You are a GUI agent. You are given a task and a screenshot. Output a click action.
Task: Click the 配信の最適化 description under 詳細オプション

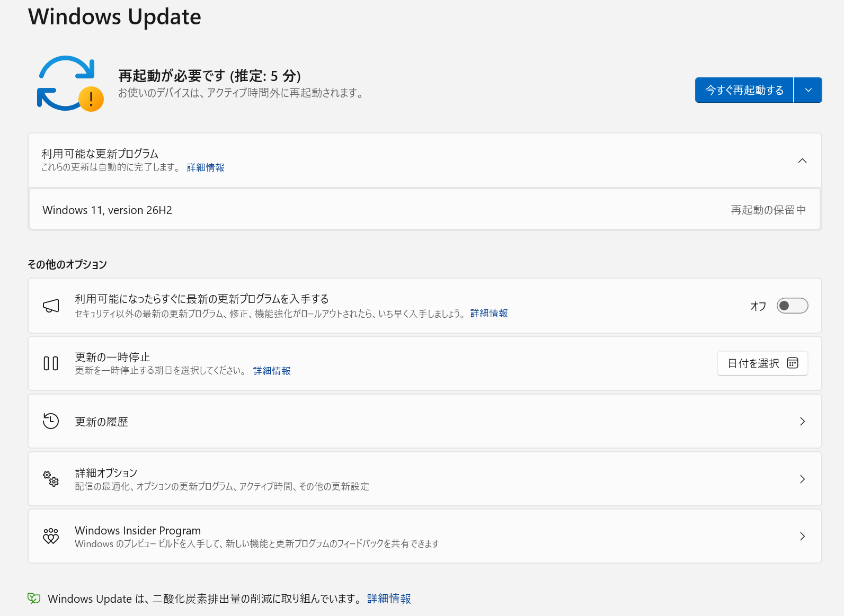click(x=222, y=486)
